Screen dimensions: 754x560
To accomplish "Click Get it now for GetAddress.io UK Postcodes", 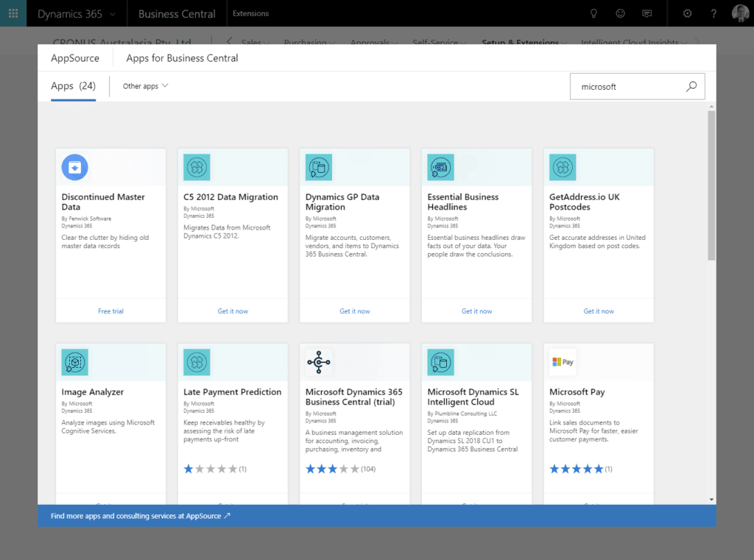I will [599, 311].
